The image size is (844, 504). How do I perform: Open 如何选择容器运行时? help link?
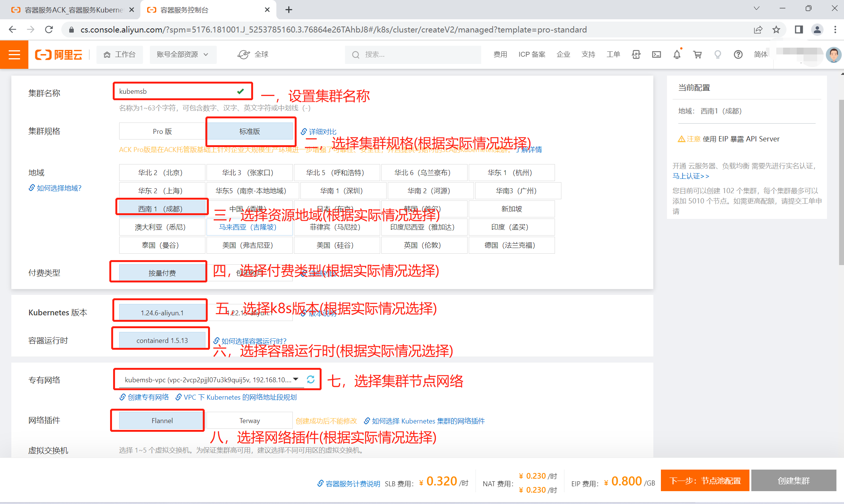point(250,341)
